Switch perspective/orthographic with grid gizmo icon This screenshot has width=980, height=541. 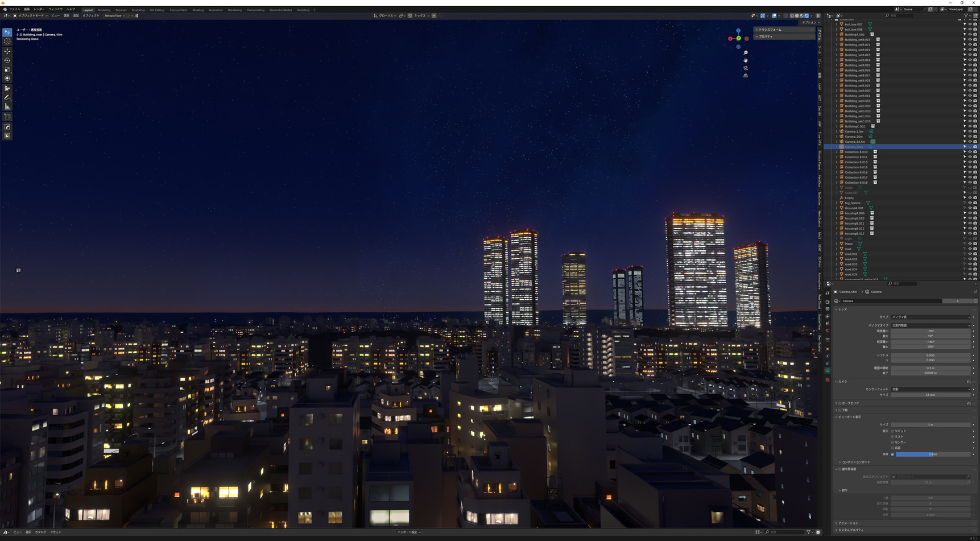pos(746,76)
